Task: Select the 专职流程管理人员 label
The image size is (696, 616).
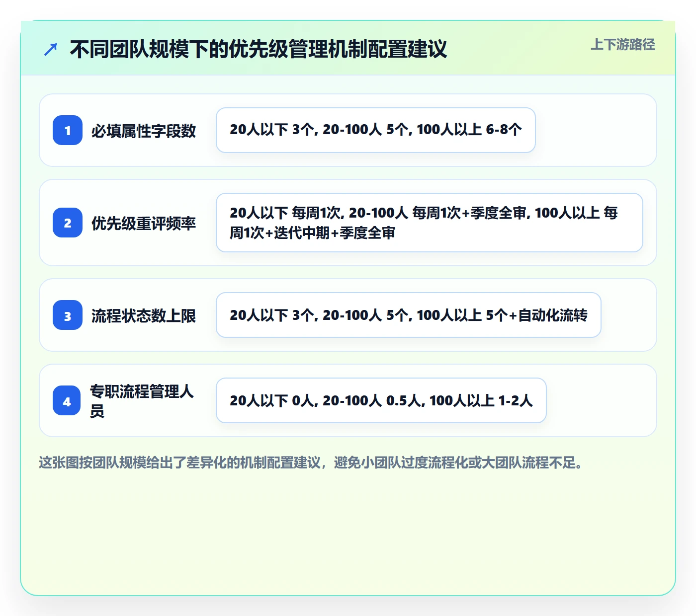Action: [142, 401]
